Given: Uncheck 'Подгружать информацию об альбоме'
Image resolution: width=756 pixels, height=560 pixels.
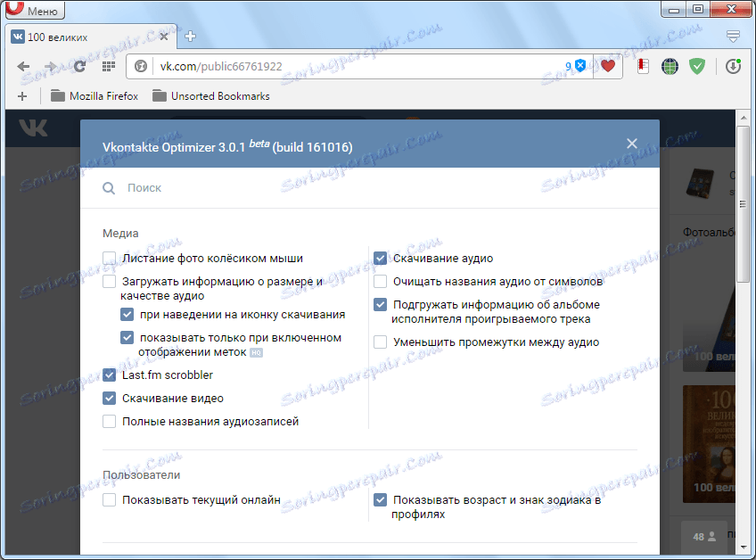Looking at the screenshot, I should tap(381, 304).
